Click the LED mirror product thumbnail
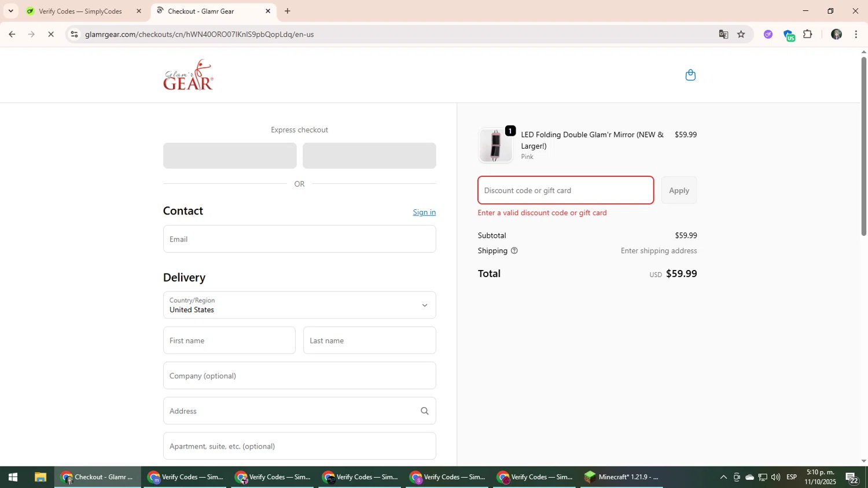Viewport: 868px width, 488px height. (x=495, y=145)
